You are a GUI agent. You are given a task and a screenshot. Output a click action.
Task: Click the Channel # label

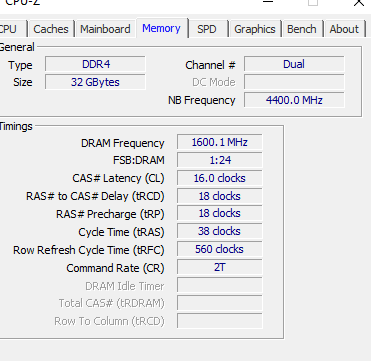210,65
